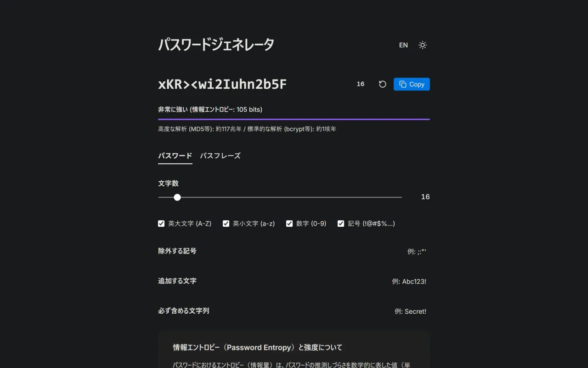
Task: Click the length field showing 16 beside the regenerate icon
Action: 361,84
